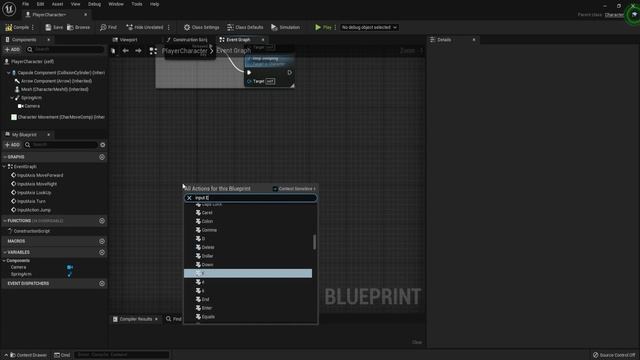Screen dimensions: 640x360
Task: Click the green Play button
Action: [323, 27]
